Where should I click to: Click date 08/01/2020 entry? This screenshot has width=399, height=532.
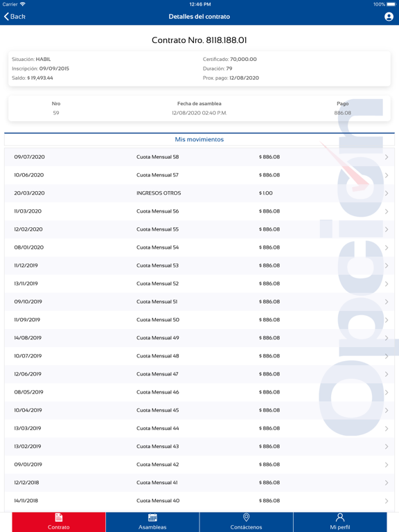29,247
